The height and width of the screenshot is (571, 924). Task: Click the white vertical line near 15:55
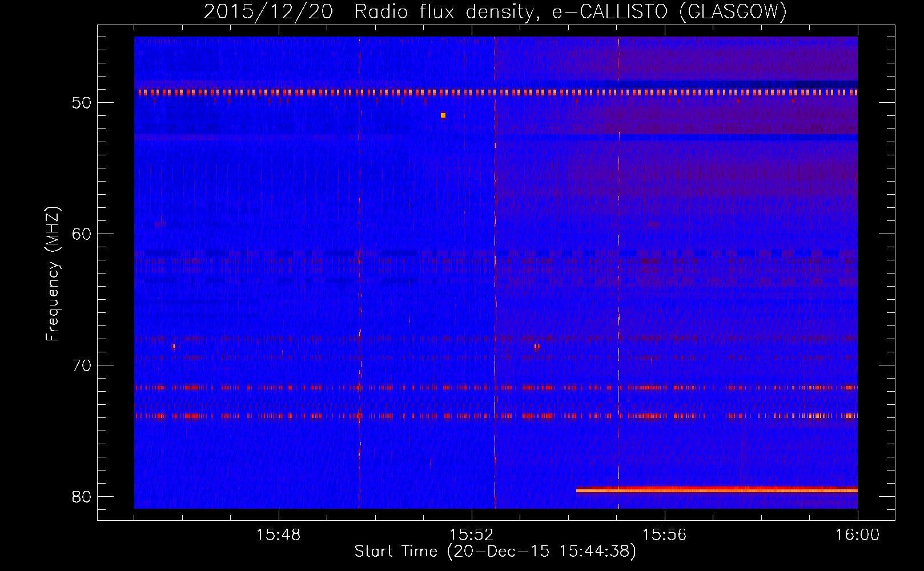point(618,272)
